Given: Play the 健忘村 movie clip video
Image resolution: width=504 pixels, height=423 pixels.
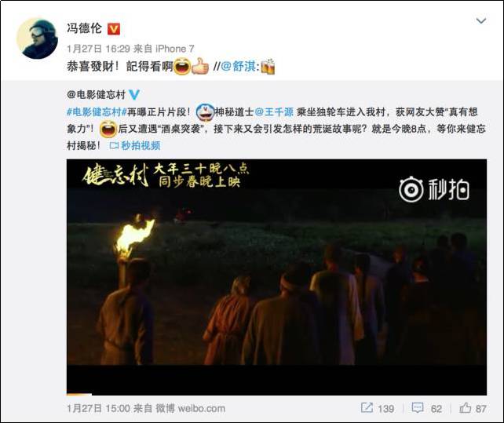Looking at the screenshot, I should (276, 277).
